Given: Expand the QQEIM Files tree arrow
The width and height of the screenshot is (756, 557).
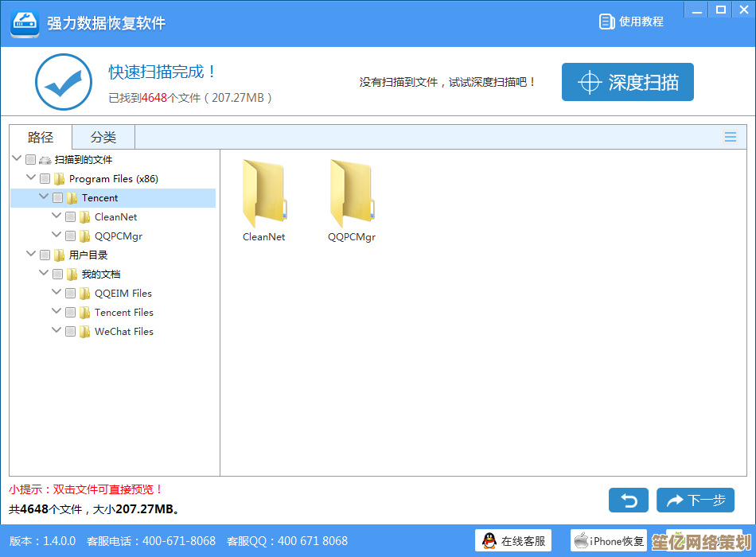Looking at the screenshot, I should click(x=57, y=293).
